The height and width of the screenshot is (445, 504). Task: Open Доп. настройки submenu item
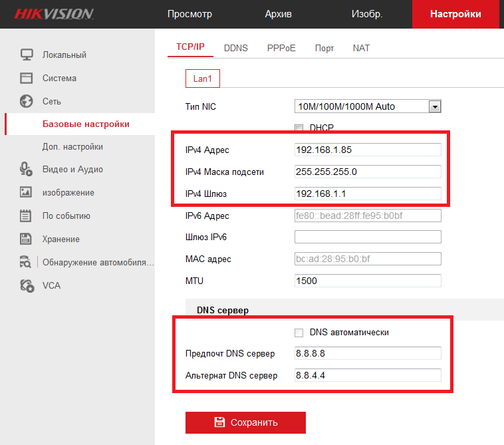[72, 146]
